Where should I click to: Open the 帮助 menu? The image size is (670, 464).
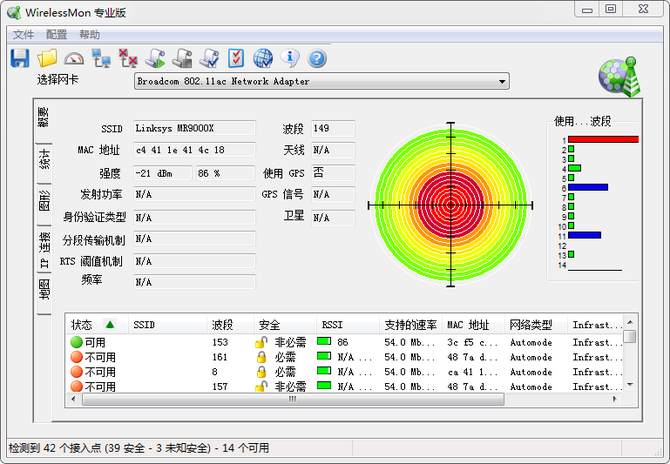pyautogui.click(x=89, y=34)
